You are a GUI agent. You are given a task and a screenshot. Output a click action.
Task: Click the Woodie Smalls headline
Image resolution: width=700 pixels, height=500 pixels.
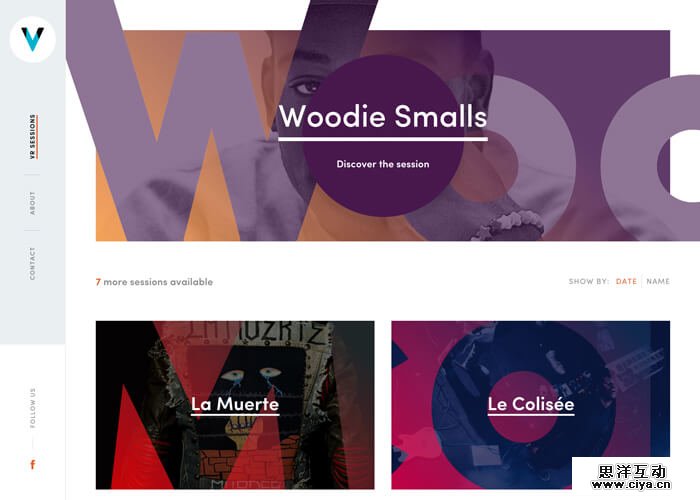coord(383,117)
